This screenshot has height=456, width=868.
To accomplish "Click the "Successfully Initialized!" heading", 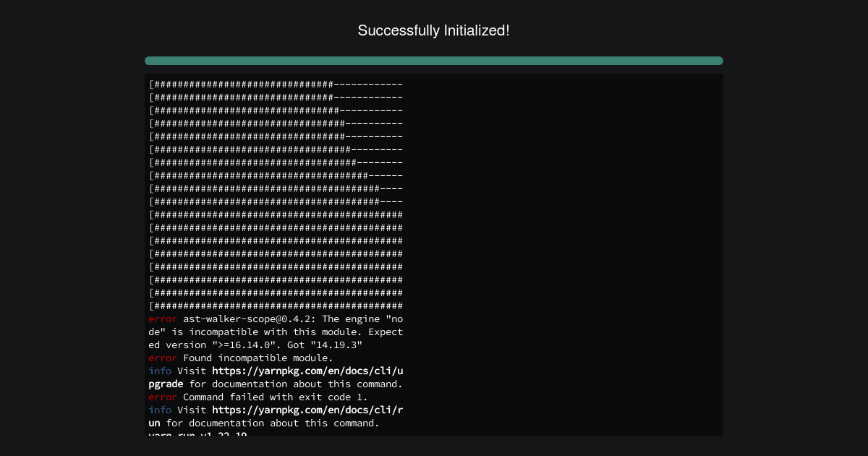I will [434, 30].
